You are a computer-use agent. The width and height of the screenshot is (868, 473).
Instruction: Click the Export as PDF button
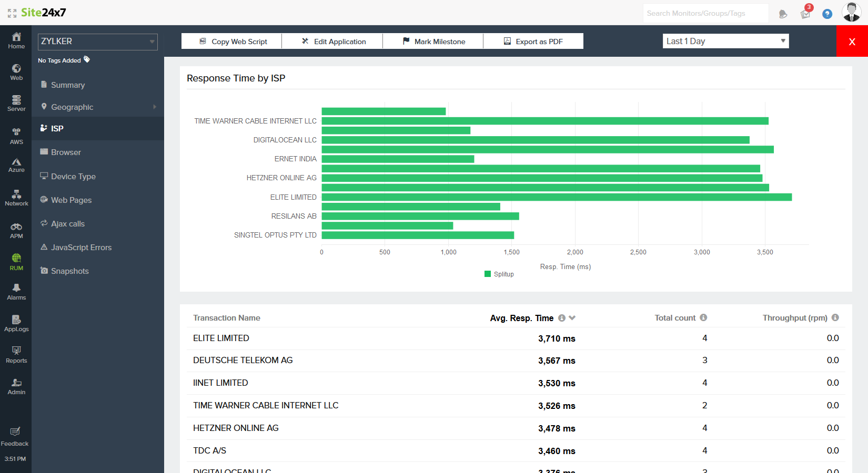coord(533,42)
